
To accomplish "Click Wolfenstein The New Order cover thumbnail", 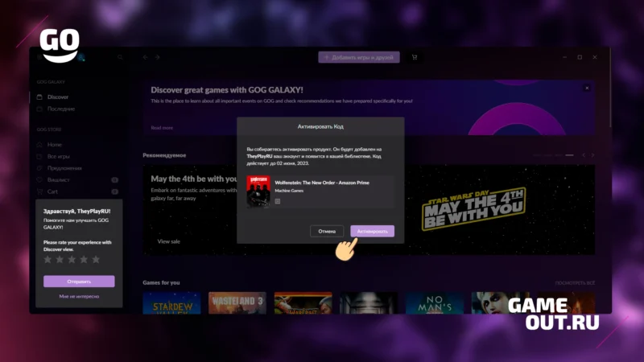I will [258, 191].
